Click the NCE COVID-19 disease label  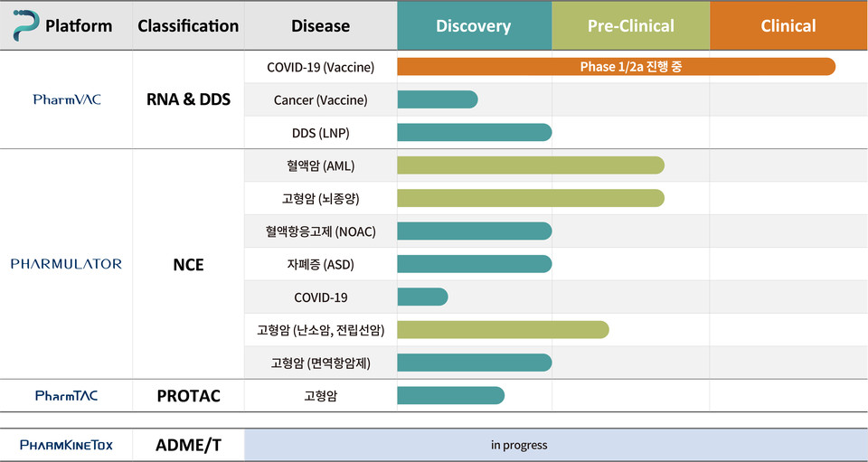pyautogui.click(x=320, y=297)
